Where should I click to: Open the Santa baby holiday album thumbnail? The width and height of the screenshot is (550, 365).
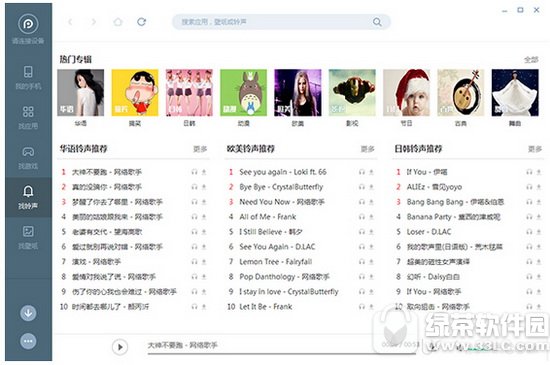point(406,93)
